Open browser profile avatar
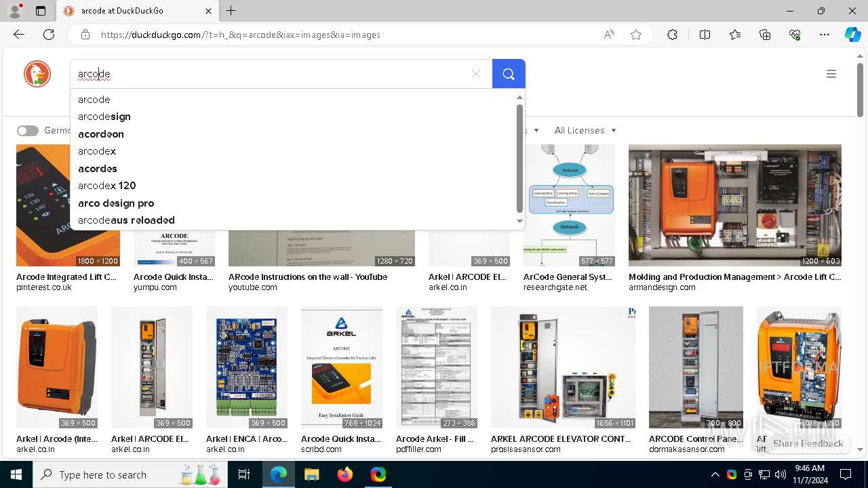Screen dimensions: 868x488 [15, 11]
